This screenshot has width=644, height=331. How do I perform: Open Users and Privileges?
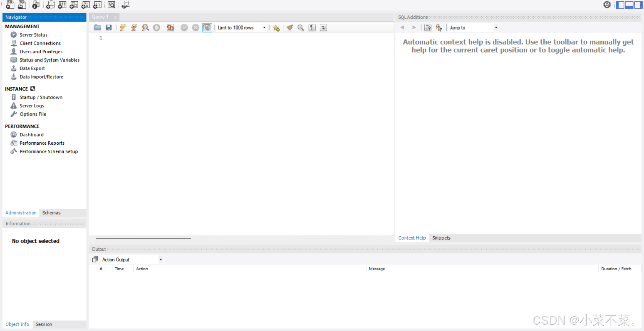(x=41, y=52)
